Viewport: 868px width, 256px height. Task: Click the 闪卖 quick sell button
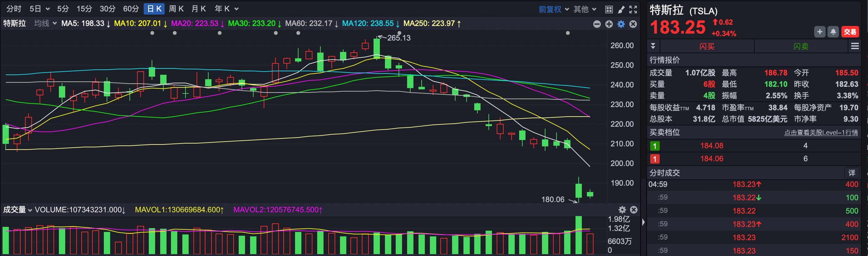[x=801, y=46]
